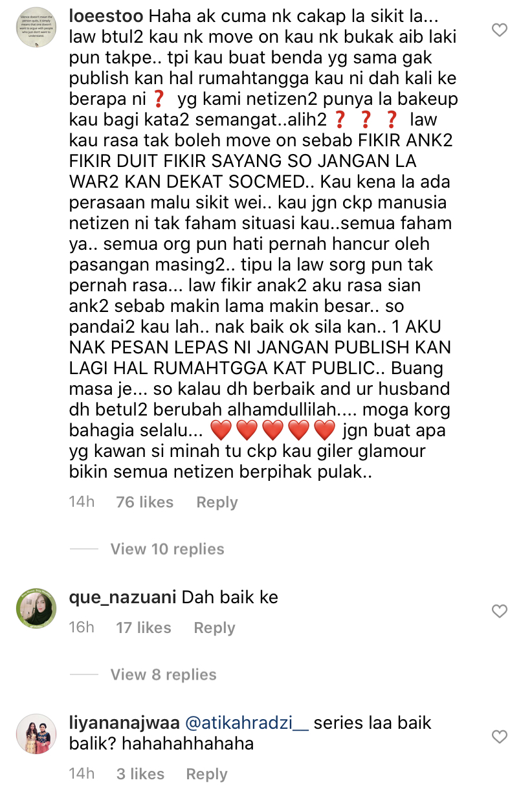The image size is (532, 789).
Task: Tap heart icon on que_nazuani's comment
Action: [x=500, y=611]
